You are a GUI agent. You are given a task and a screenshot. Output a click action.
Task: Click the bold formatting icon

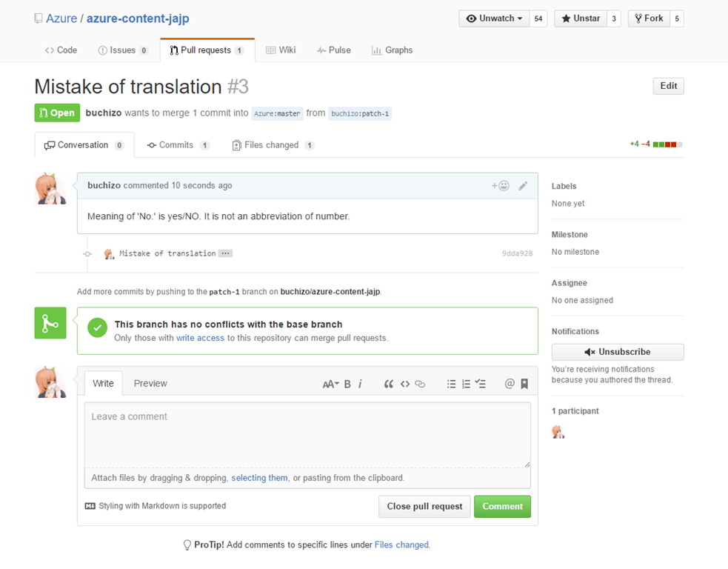(x=347, y=384)
